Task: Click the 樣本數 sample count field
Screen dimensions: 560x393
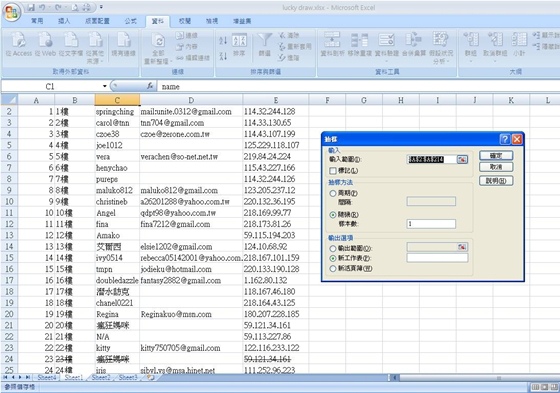Action: 431,224
